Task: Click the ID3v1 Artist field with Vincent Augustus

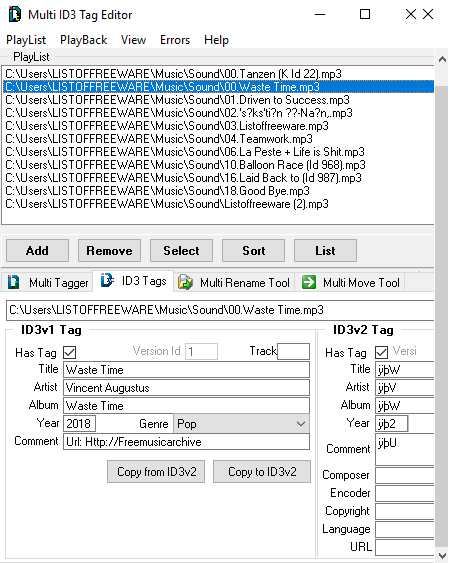Action: click(186, 388)
